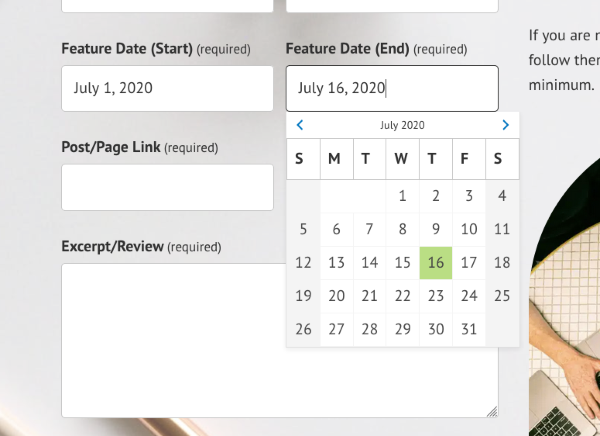Click the Feature Date (End) field
The width and height of the screenshot is (600, 436).
(x=391, y=88)
